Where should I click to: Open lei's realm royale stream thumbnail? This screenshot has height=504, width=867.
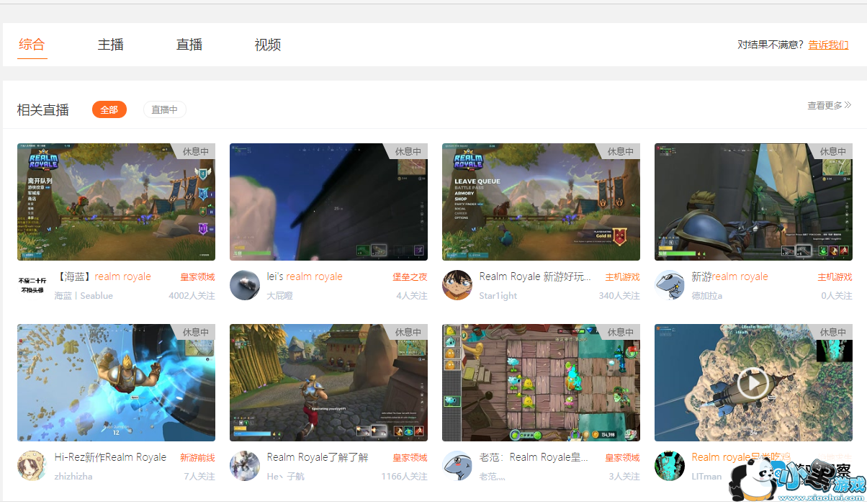[x=328, y=202]
